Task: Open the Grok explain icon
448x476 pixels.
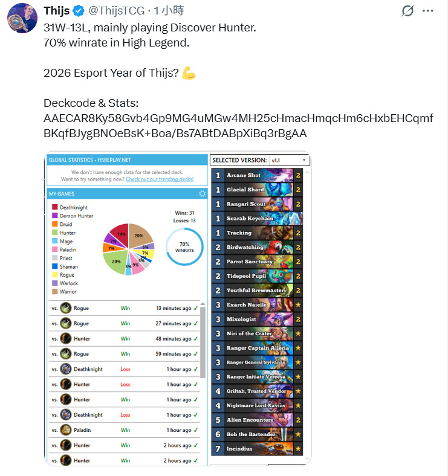Action: pos(407,11)
